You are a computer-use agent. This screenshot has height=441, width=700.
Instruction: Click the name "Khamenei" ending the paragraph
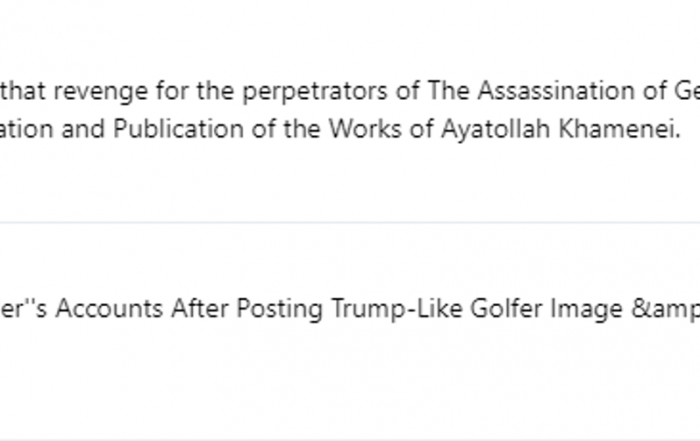point(620,129)
